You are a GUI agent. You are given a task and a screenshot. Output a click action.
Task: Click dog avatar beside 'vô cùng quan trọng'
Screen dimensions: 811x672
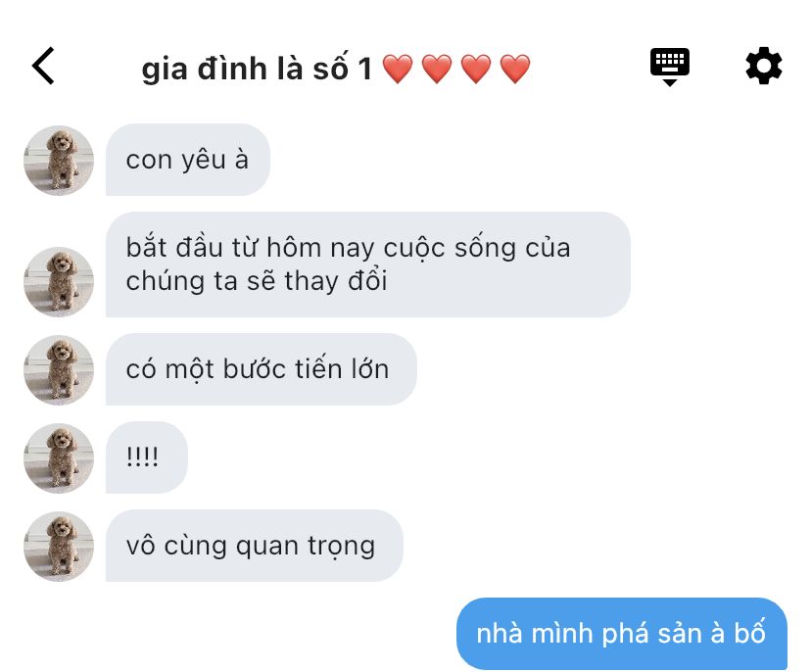pos(59,547)
